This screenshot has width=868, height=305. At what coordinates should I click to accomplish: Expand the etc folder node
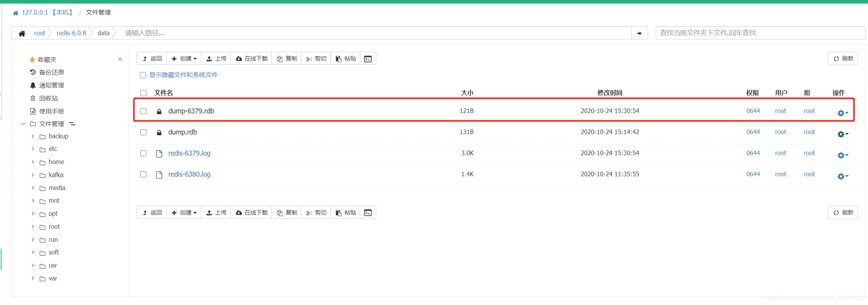point(33,149)
